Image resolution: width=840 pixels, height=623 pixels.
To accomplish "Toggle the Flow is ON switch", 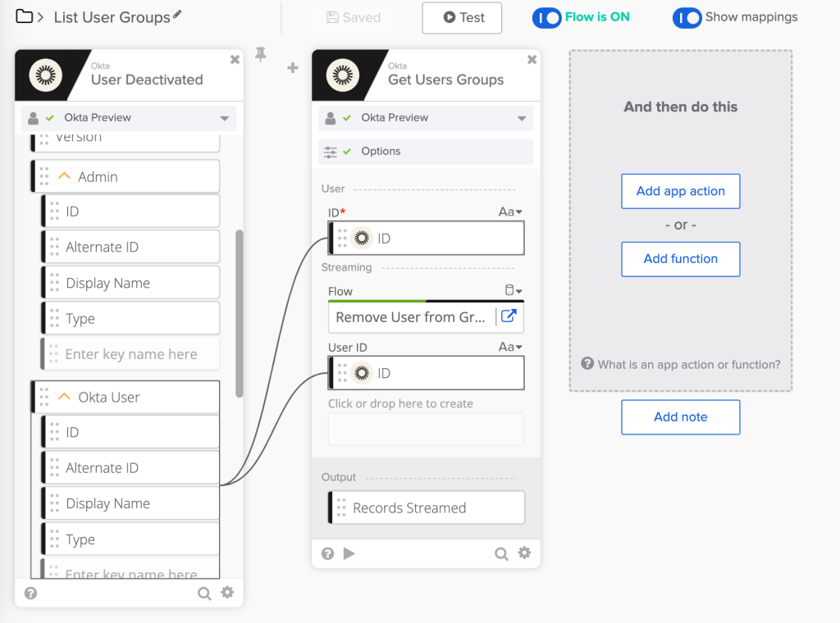I will coord(546,17).
